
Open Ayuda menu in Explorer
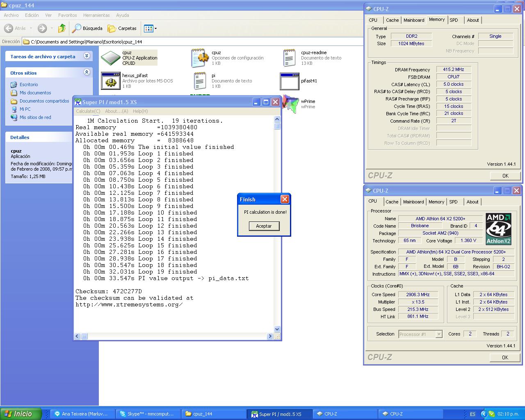(122, 15)
